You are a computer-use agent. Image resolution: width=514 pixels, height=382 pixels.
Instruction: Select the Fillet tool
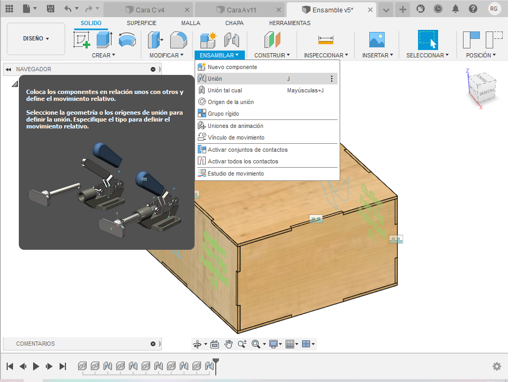point(178,40)
